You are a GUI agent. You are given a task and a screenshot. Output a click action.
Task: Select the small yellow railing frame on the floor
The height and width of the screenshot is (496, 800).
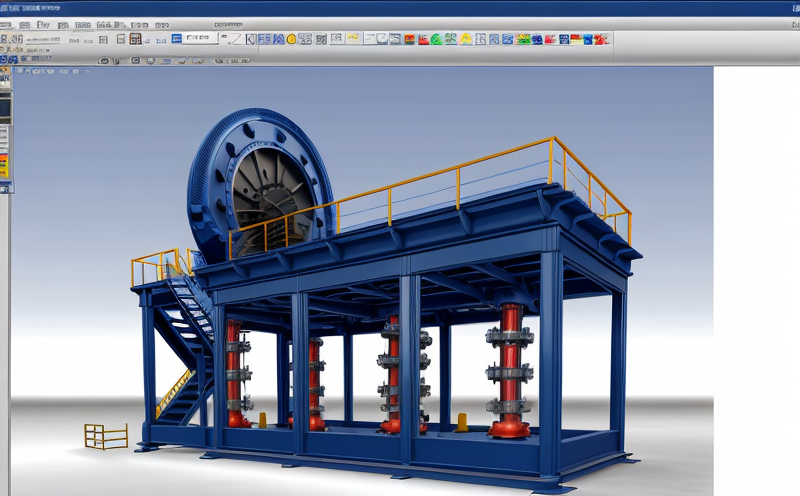106,436
